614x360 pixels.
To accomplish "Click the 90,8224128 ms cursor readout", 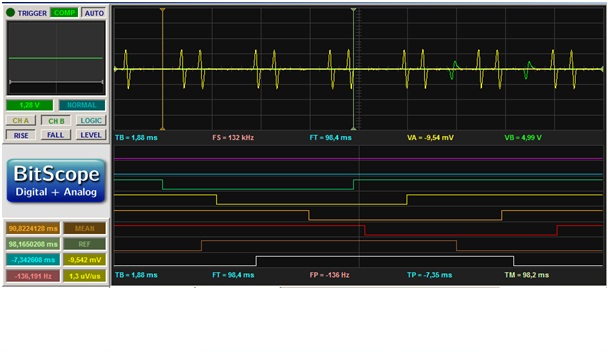I will [33, 228].
